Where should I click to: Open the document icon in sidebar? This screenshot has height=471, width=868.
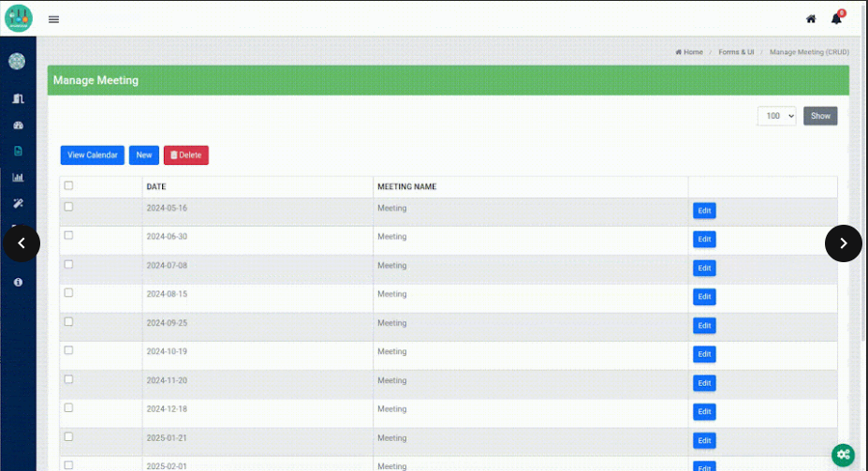tap(18, 151)
